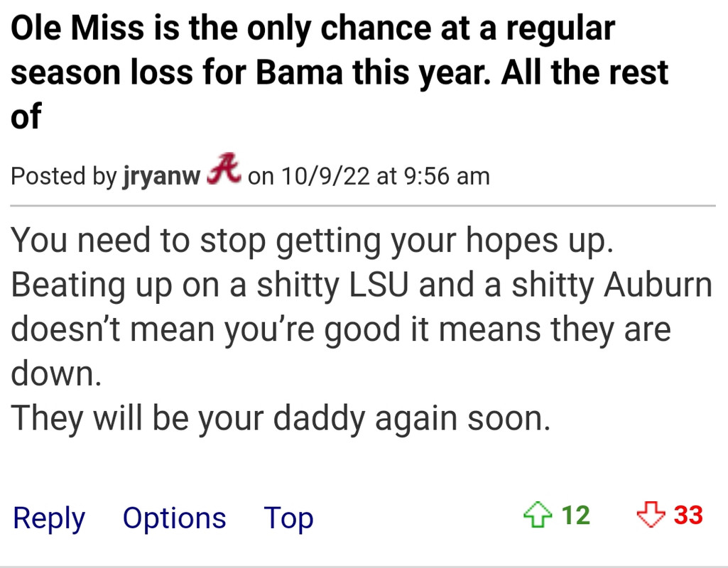Viewport: 728px width, 568px height.
Task: Click the red downvote count 33
Action: (x=688, y=515)
